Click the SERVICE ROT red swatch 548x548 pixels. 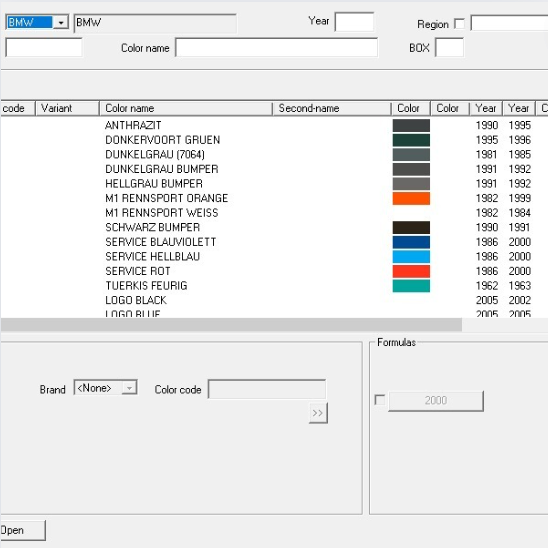tap(411, 272)
